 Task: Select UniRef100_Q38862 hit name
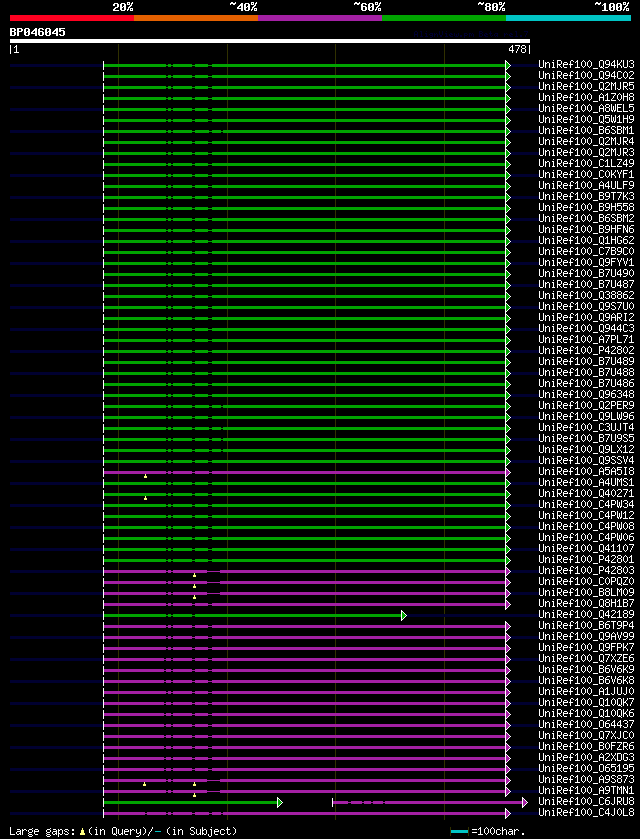pyautogui.click(x=586, y=296)
